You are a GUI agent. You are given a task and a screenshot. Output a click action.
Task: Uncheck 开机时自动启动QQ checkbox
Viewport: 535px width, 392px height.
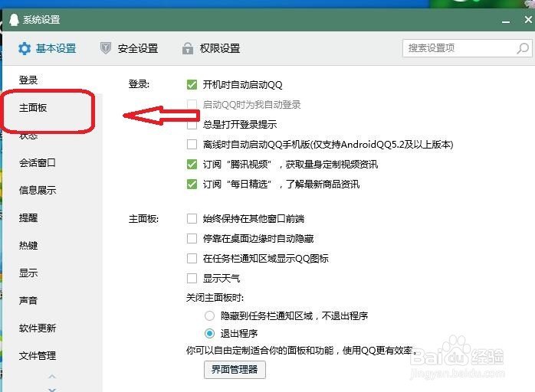[192, 84]
